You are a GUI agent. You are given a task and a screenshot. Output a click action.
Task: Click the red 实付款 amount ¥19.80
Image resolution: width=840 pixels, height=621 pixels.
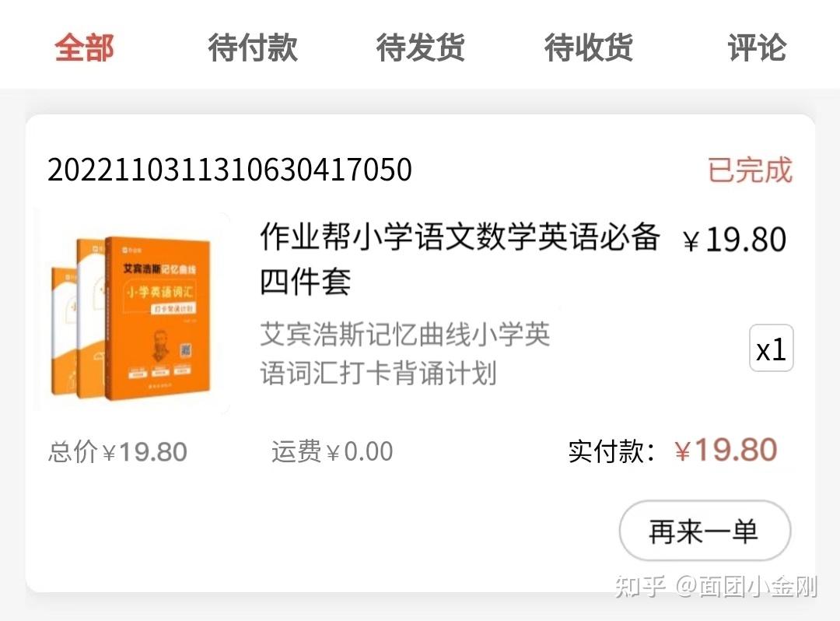coord(726,450)
